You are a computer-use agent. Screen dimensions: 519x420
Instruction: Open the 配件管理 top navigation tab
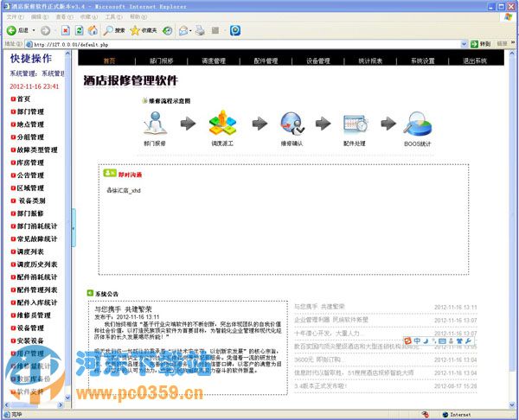click(266, 60)
